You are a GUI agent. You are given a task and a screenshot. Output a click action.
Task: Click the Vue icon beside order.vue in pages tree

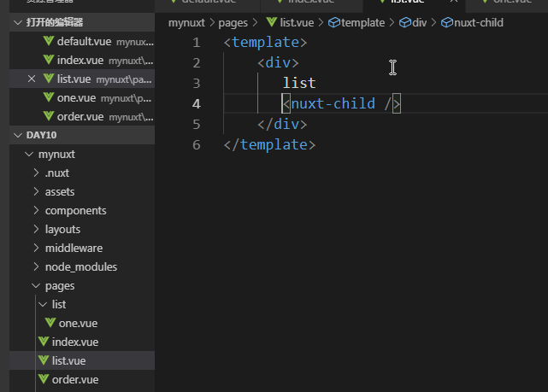(44, 379)
